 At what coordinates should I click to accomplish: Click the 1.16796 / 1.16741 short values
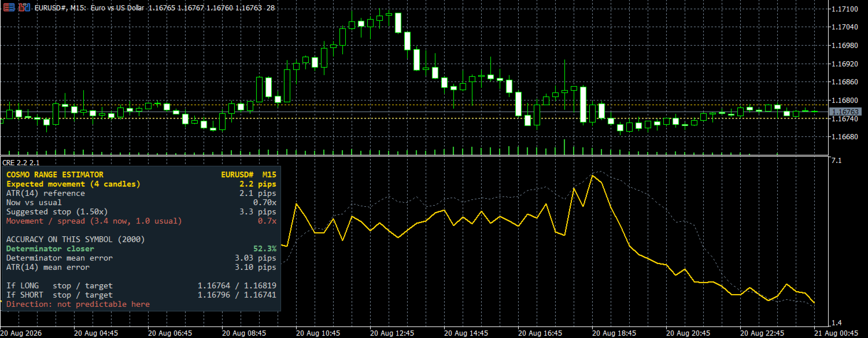click(x=237, y=295)
